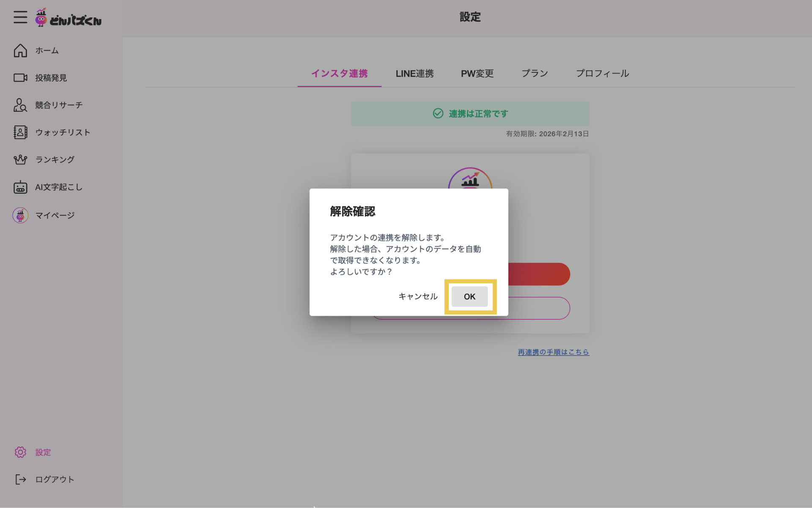Open 投稿発見 video camera icon
The height and width of the screenshot is (508, 812).
[x=20, y=78]
